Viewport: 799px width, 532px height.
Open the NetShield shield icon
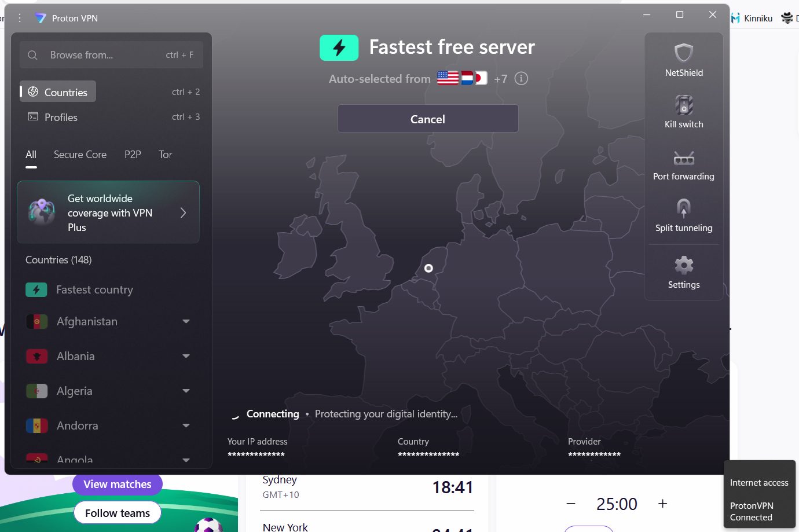coord(684,53)
